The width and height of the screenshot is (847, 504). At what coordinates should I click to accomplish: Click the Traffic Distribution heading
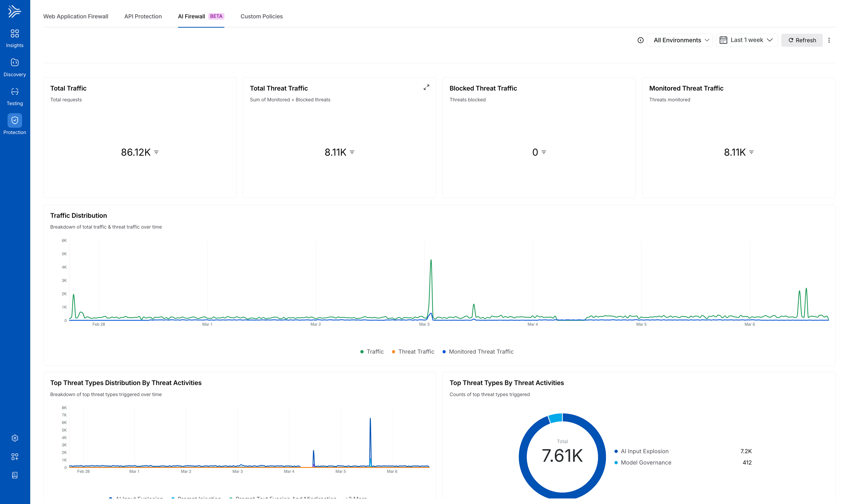(x=79, y=215)
